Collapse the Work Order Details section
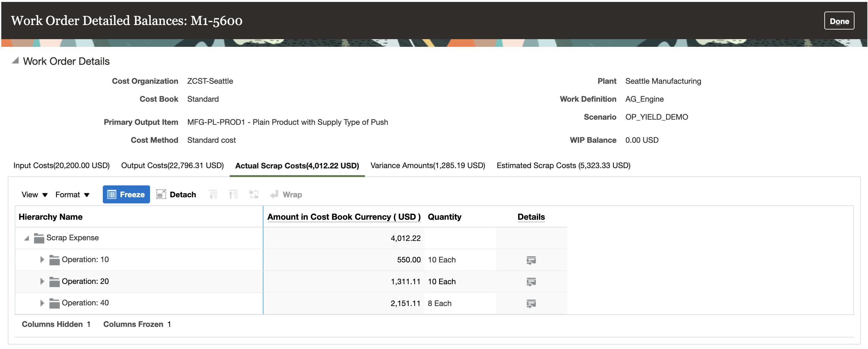 15,61
